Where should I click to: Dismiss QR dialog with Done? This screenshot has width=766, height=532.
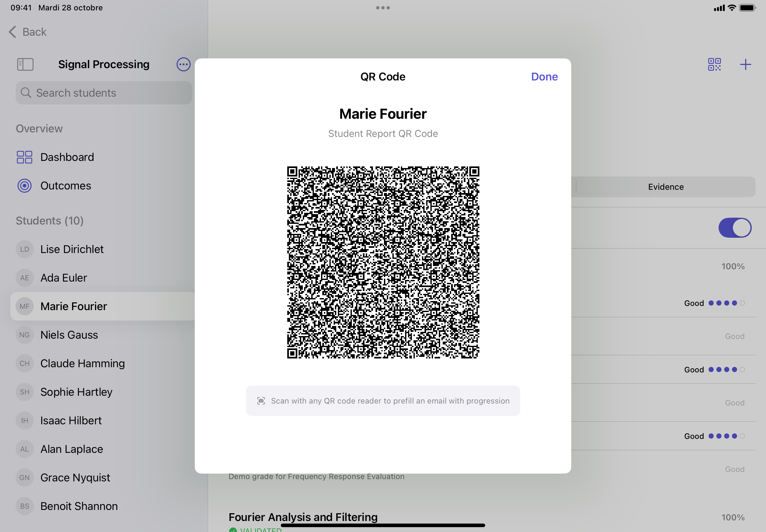(x=544, y=77)
